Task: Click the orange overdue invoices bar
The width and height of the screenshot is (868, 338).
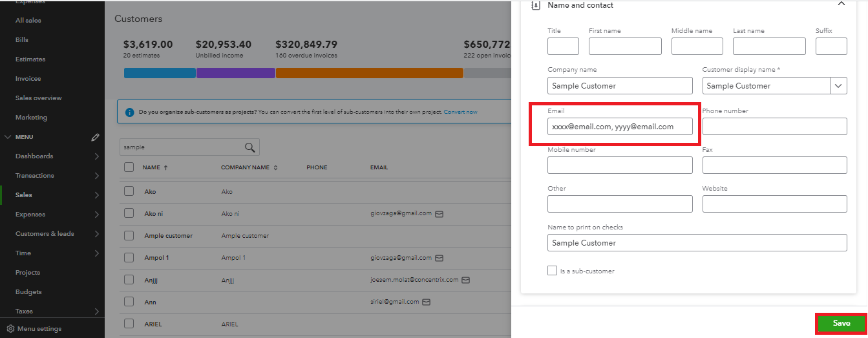Action: tap(370, 73)
